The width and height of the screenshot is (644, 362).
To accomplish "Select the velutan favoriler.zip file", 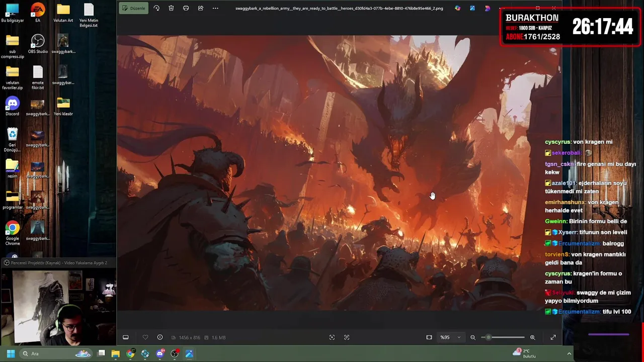I will 12,78.
